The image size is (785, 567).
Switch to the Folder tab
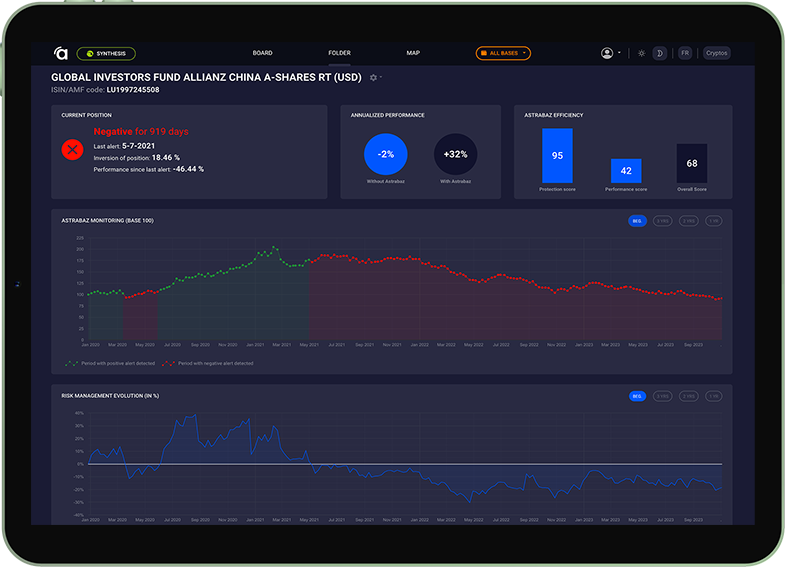[339, 53]
